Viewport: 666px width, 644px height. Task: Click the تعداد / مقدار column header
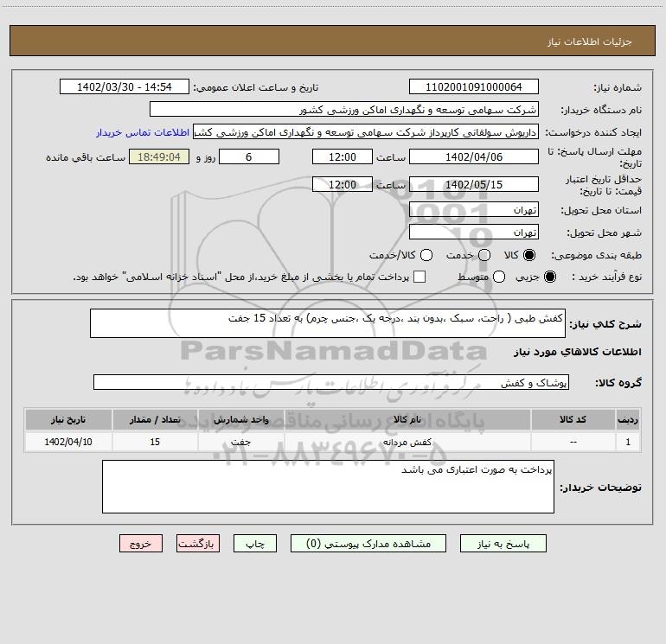(155, 419)
